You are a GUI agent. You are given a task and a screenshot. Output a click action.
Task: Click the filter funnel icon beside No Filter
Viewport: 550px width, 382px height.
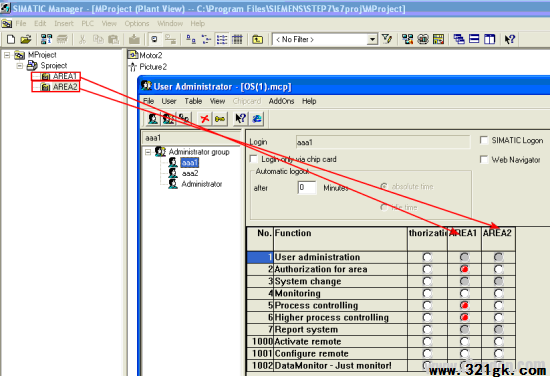pos(387,39)
